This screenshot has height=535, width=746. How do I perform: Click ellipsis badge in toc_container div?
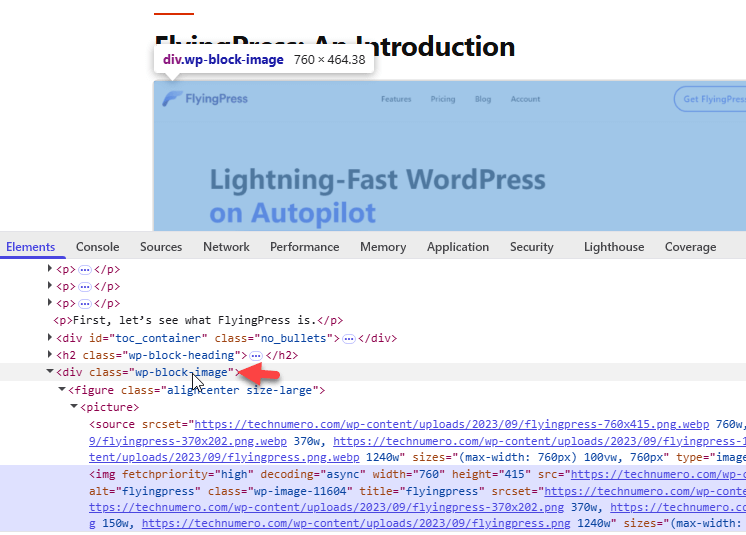pyautogui.click(x=349, y=339)
